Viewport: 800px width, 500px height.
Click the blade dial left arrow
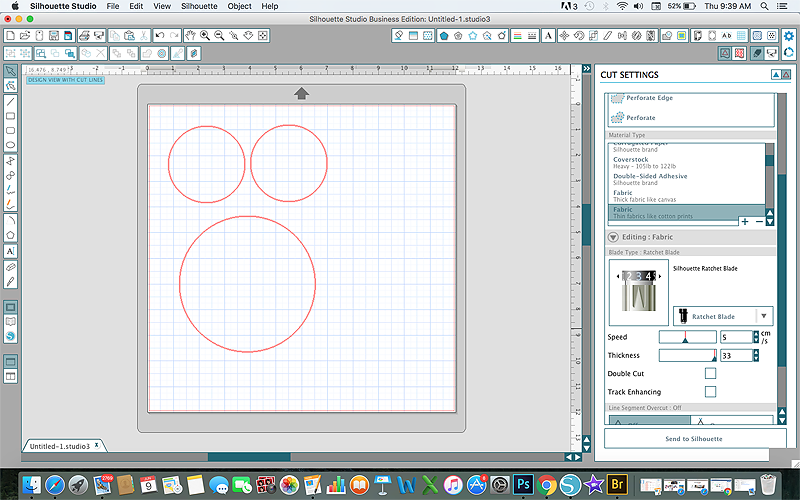point(618,276)
